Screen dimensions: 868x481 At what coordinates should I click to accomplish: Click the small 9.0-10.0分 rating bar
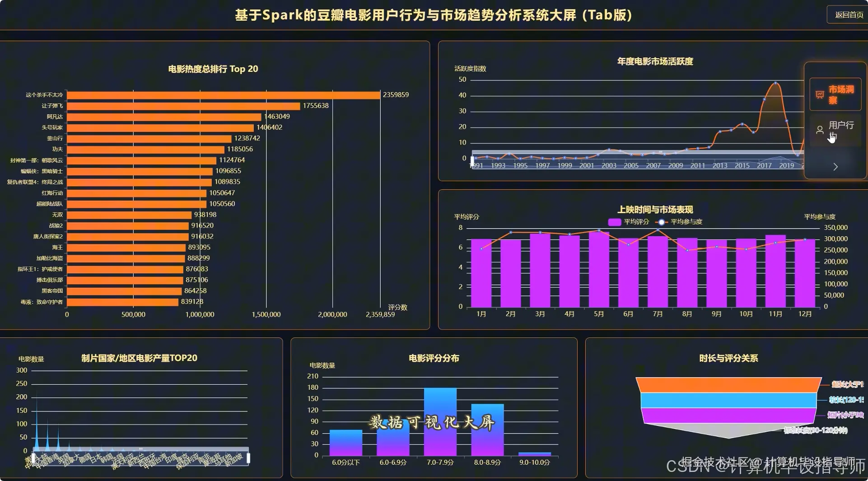(534, 454)
